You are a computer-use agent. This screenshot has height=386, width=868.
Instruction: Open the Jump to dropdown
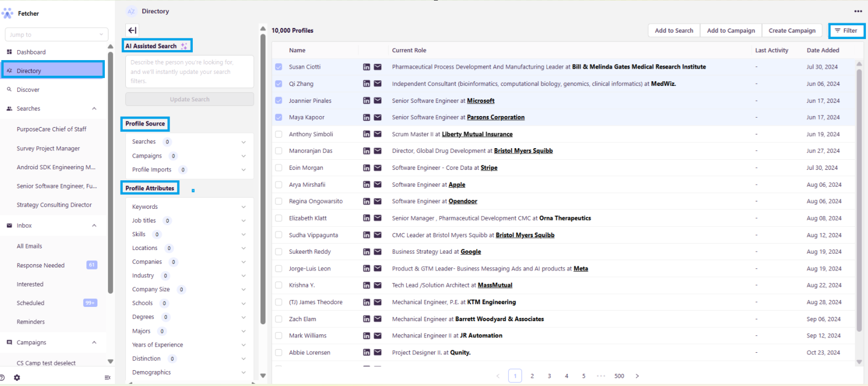click(56, 35)
